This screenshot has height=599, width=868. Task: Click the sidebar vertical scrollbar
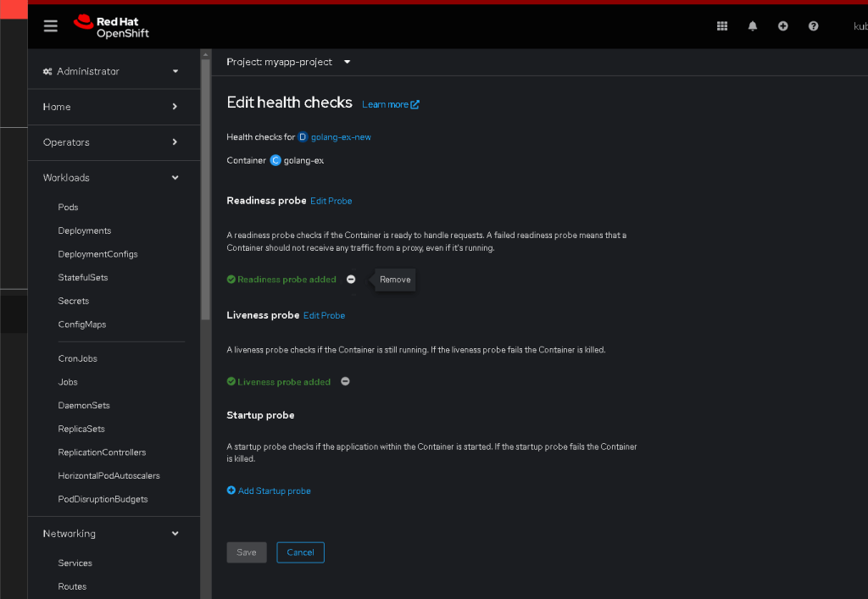click(205, 188)
